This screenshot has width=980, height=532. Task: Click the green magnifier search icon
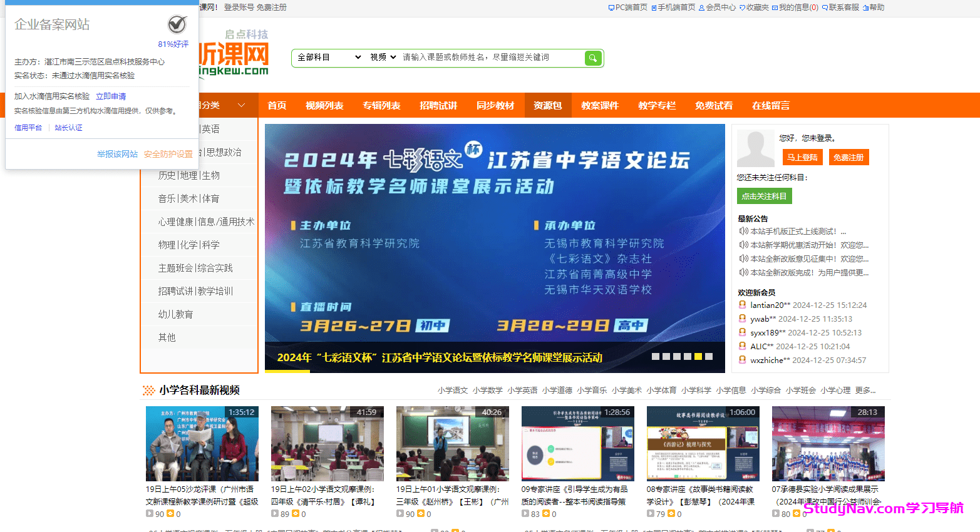pyautogui.click(x=592, y=58)
